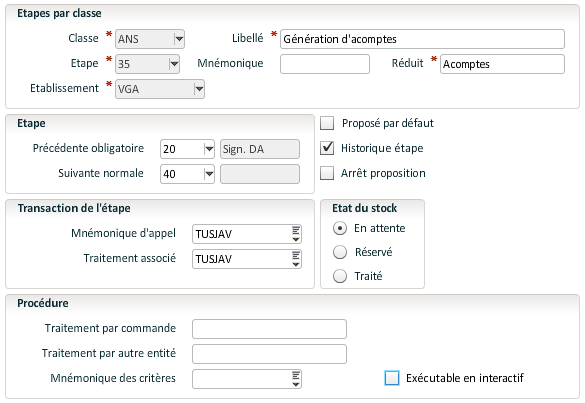Focus the empty Mnémonique text field

click(x=325, y=64)
